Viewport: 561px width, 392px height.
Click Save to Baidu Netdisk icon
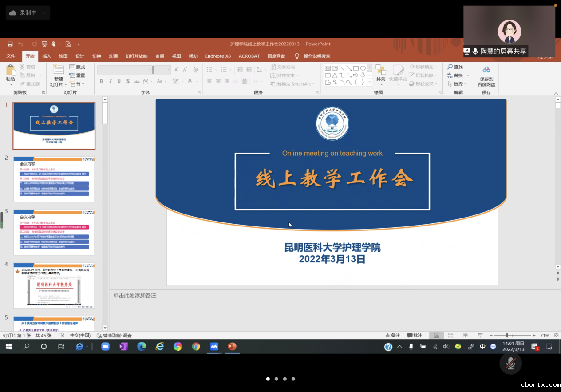[486, 70]
